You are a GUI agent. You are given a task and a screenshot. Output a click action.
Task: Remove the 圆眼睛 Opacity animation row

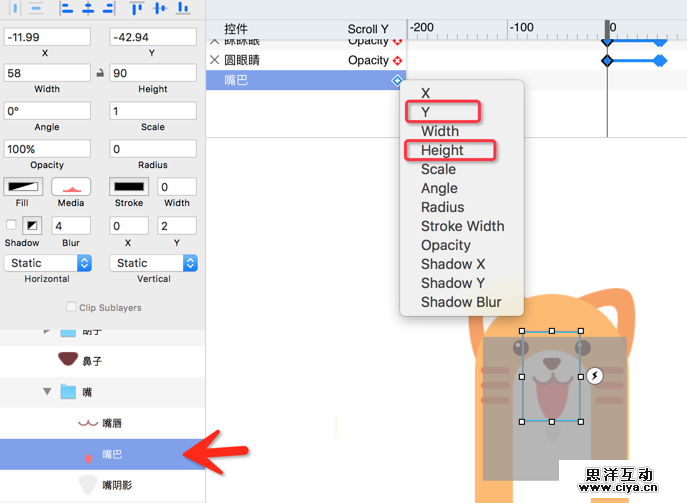(214, 60)
